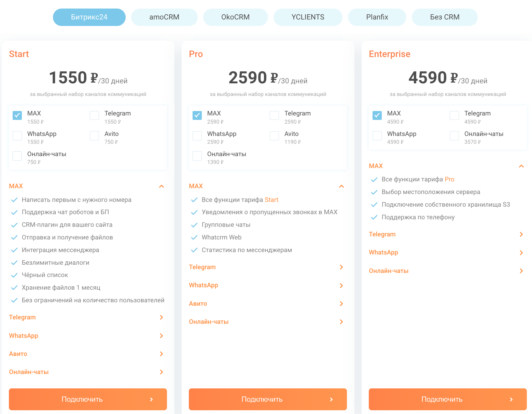Enable Avito channel in the Start plan
Screen dimensions: 532x414
pyautogui.click(x=94, y=136)
